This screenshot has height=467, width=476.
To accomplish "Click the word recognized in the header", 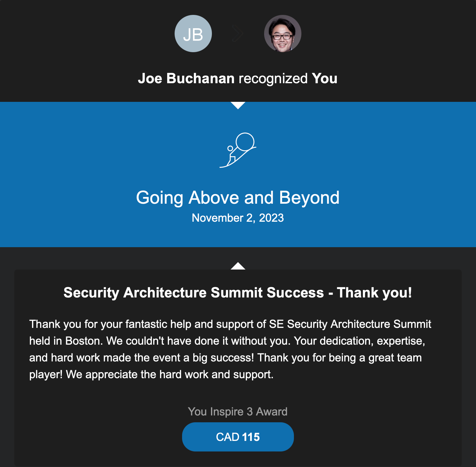I will (273, 78).
